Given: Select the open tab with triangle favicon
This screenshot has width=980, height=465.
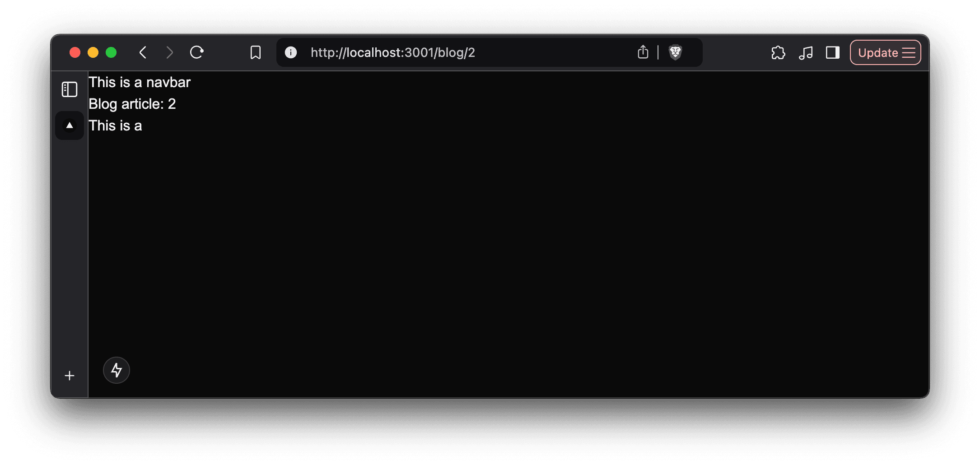Looking at the screenshot, I should point(70,126).
